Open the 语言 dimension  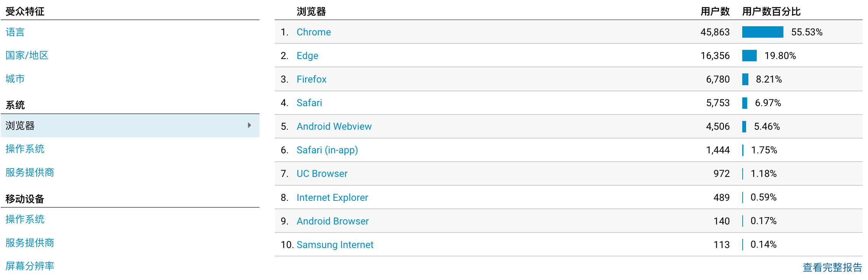(x=15, y=32)
